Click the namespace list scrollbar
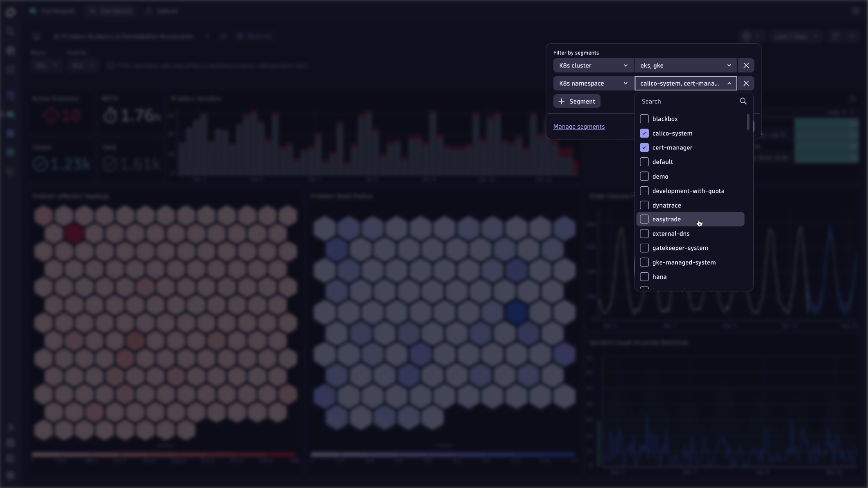The height and width of the screenshot is (488, 868). coord(748,122)
